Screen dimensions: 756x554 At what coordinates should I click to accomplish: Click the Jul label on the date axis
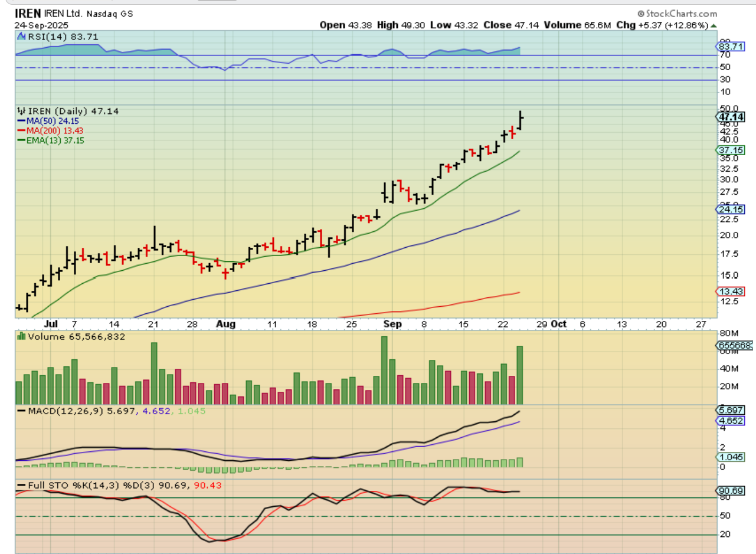pos(50,324)
